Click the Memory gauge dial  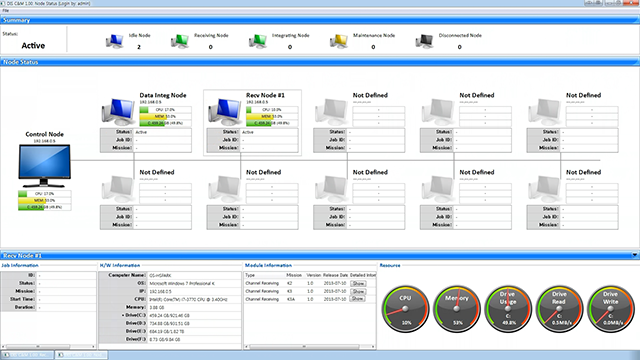(457, 309)
